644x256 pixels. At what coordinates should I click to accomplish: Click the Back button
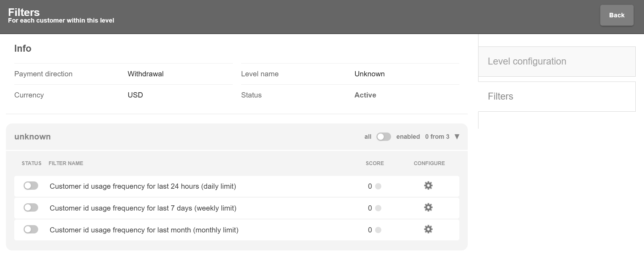(x=617, y=15)
